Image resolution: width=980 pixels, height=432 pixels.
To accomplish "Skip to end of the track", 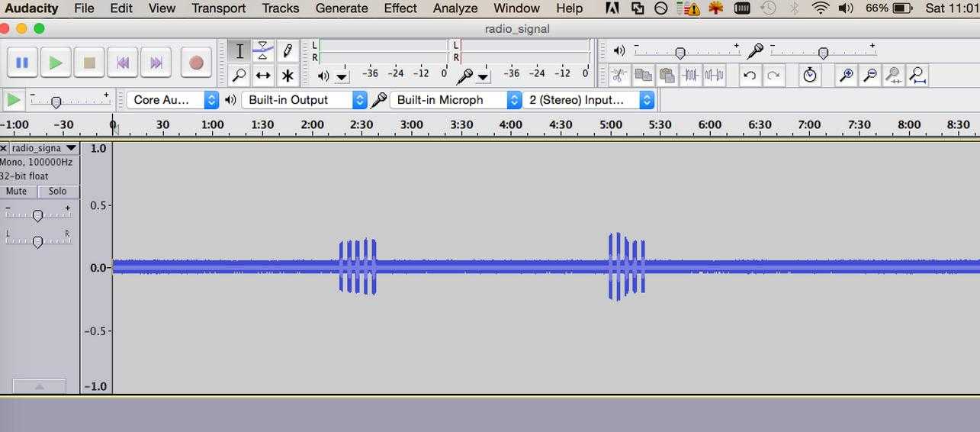I will [x=156, y=63].
